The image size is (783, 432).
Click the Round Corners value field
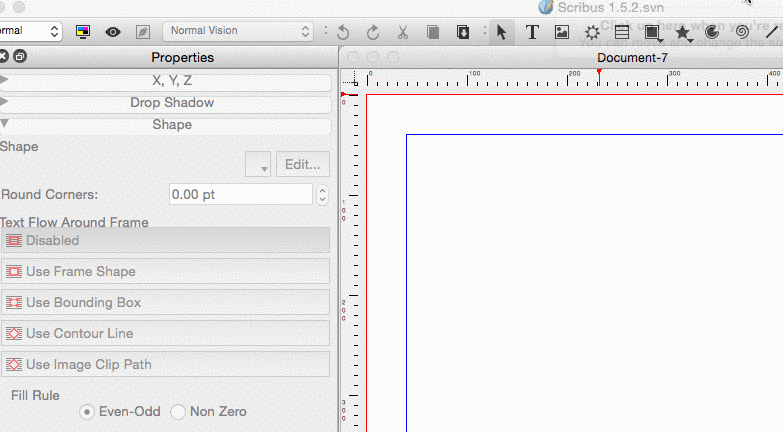click(x=240, y=195)
